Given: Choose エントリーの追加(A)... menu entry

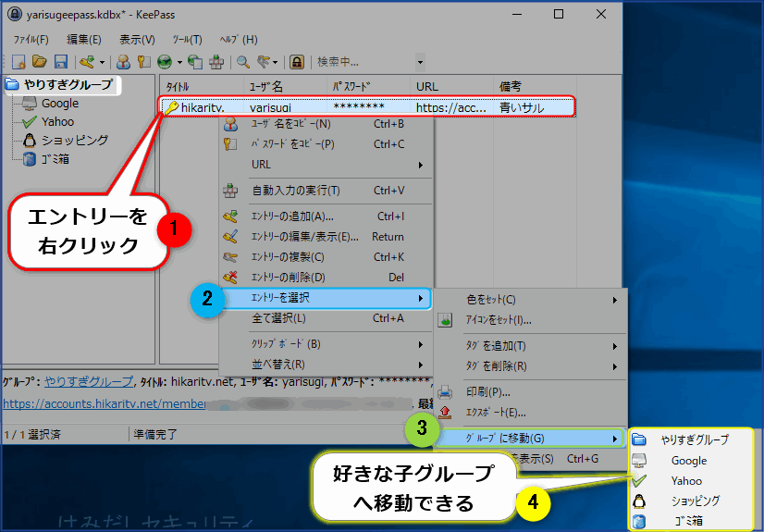Looking at the screenshot, I should [326, 217].
